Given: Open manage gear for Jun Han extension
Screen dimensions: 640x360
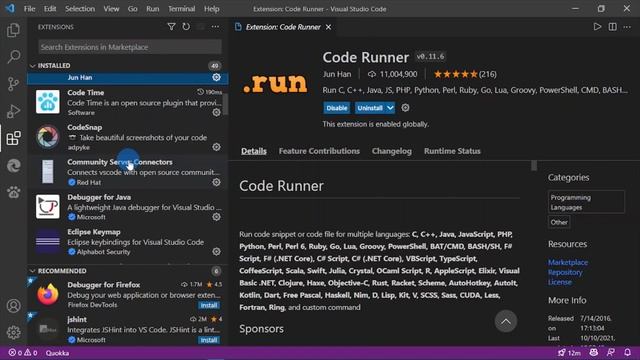Looking at the screenshot, I should click(216, 77).
